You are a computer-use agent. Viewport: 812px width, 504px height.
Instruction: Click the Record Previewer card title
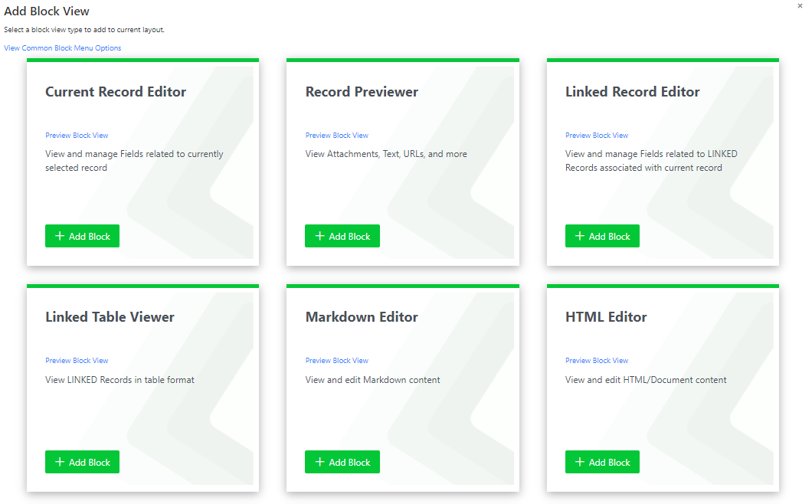click(x=362, y=92)
